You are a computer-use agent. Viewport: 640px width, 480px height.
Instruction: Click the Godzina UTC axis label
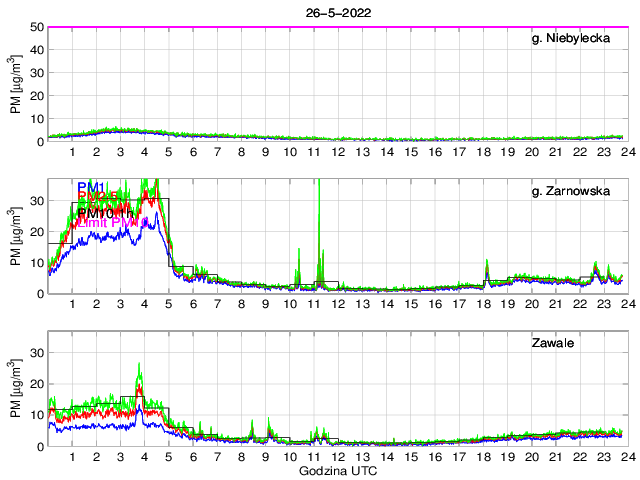click(x=336, y=471)
